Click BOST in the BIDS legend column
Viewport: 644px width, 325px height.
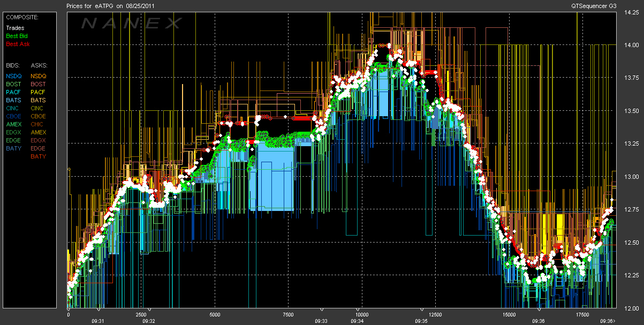[13, 84]
